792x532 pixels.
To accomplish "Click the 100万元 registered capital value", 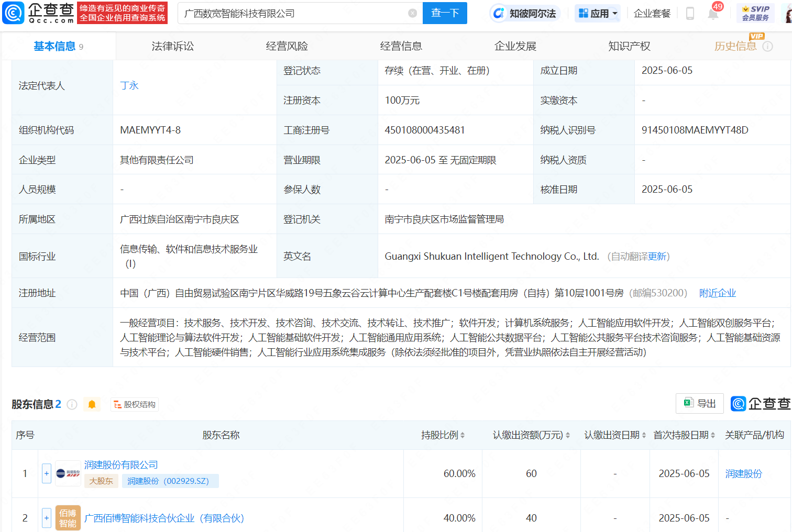I will 402,101.
